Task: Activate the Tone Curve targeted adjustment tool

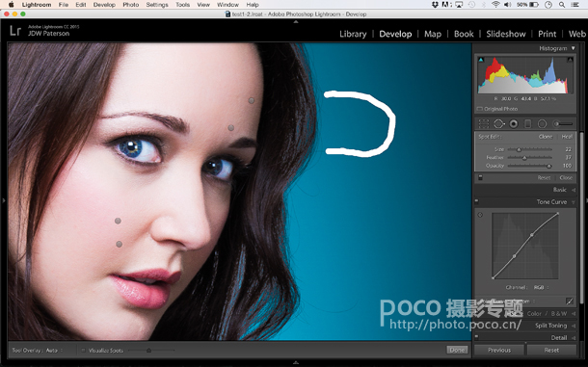Action: pos(480,215)
